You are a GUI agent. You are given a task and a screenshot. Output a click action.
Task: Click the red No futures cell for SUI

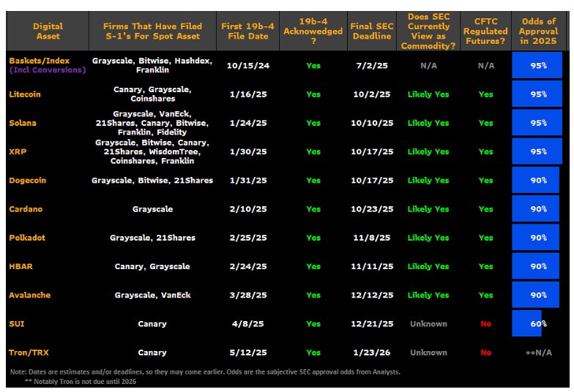486,323
